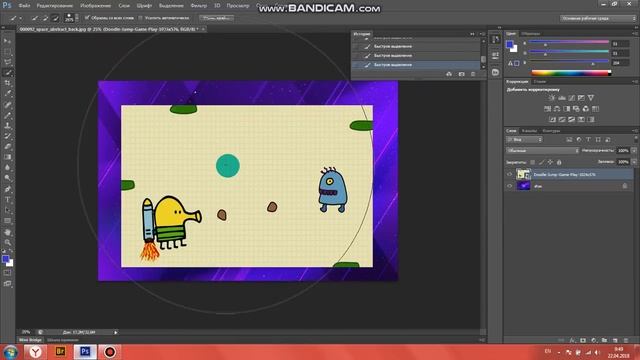Click the color spectrum ramp
The width and height of the screenshot is (640, 360).
coord(571,73)
